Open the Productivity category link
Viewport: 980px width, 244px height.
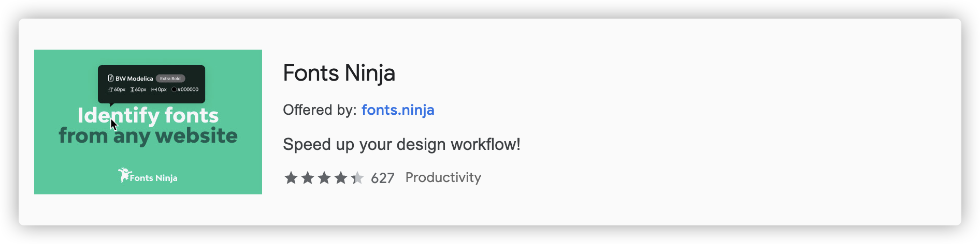click(x=443, y=177)
